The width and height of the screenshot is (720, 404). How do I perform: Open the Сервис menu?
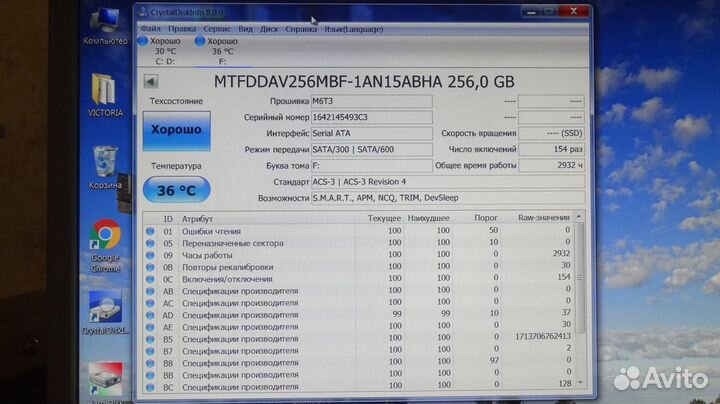pos(217,29)
